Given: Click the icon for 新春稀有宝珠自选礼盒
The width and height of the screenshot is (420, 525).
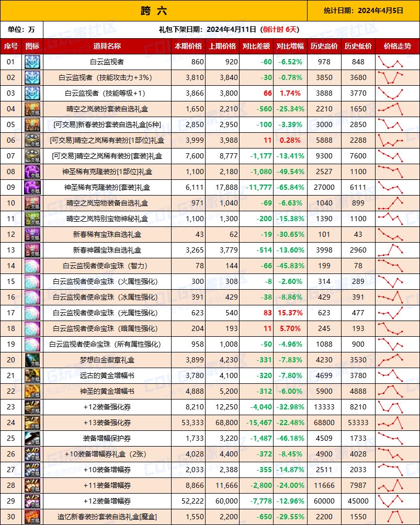Looking at the screenshot, I should pos(32,234).
